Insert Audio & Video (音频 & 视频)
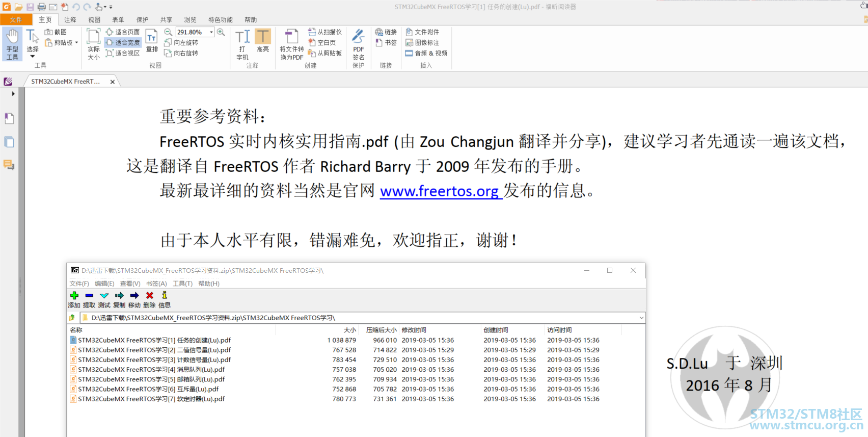The image size is (868, 437). click(426, 53)
